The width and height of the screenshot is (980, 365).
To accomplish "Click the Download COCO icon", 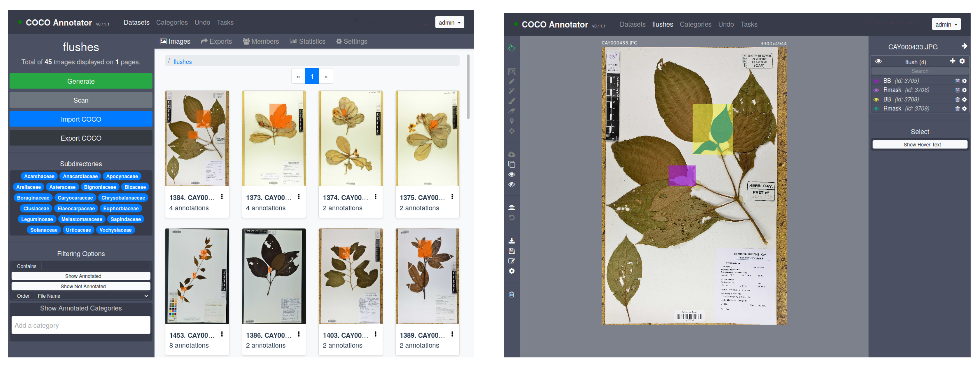I will click(x=511, y=240).
